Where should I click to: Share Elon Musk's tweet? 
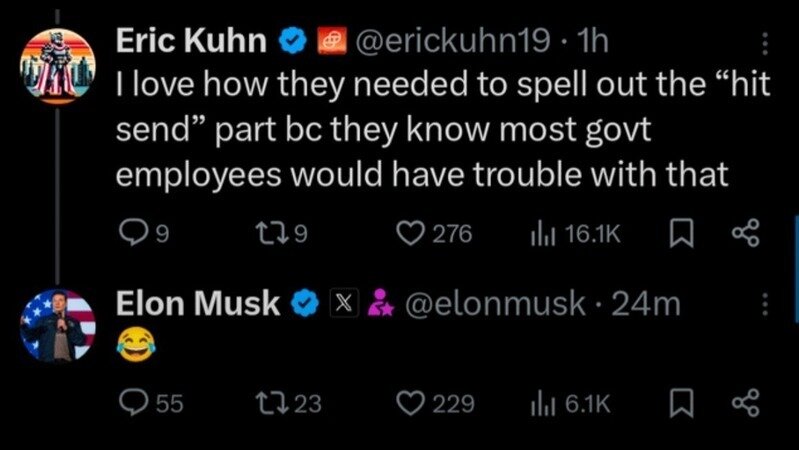tap(745, 403)
